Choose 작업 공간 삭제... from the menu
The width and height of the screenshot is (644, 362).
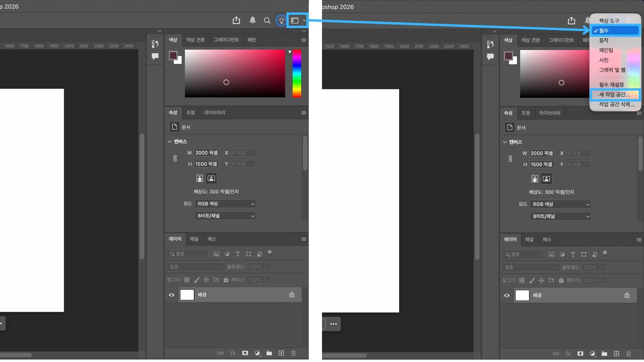coord(617,104)
